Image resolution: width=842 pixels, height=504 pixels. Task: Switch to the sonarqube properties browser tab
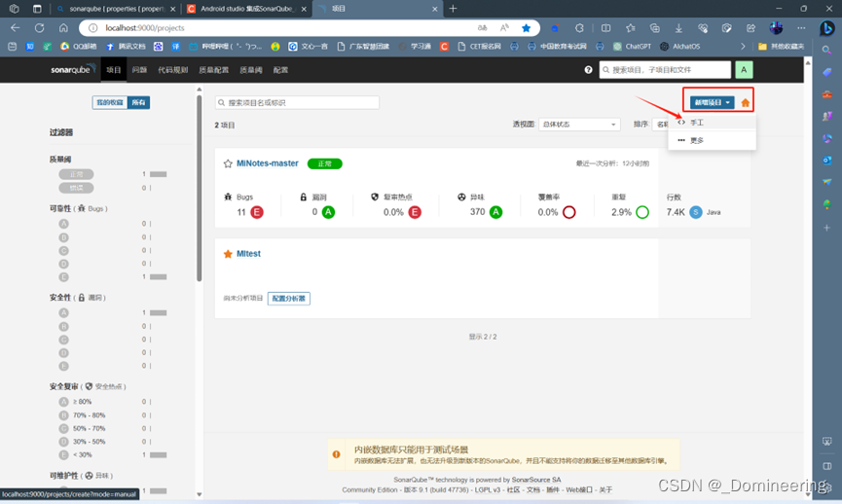[117, 9]
